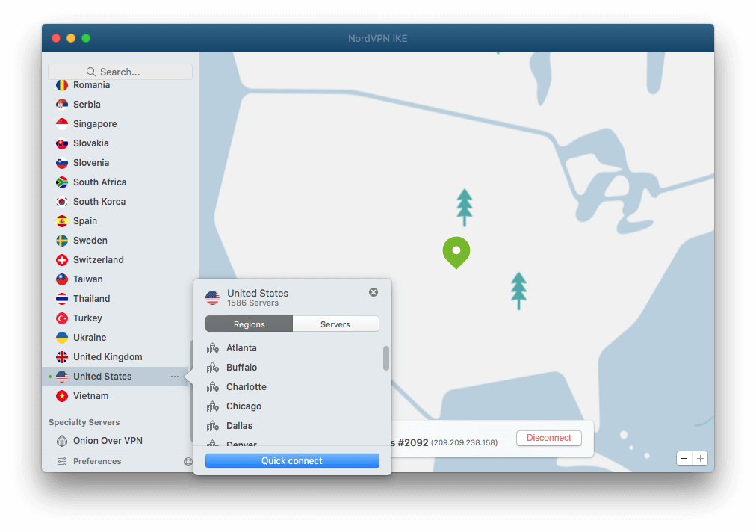
Task: Click the Vietnam flag icon
Action: pyautogui.click(x=62, y=396)
